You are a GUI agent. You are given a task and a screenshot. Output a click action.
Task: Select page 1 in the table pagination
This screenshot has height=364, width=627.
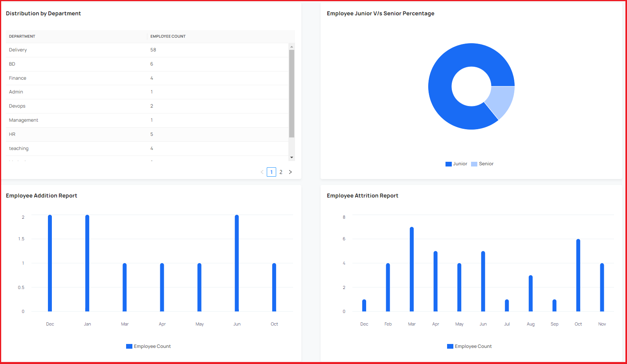tap(271, 172)
